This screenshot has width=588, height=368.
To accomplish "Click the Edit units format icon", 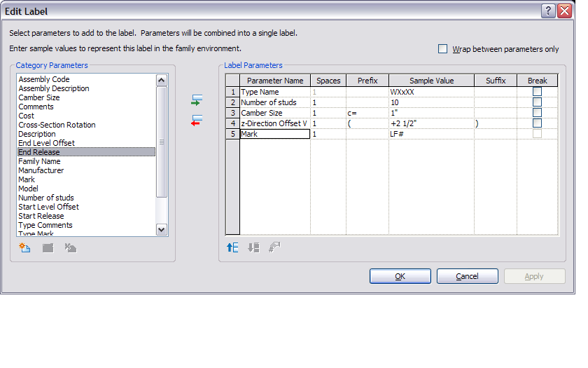I will pyautogui.click(x=274, y=247).
